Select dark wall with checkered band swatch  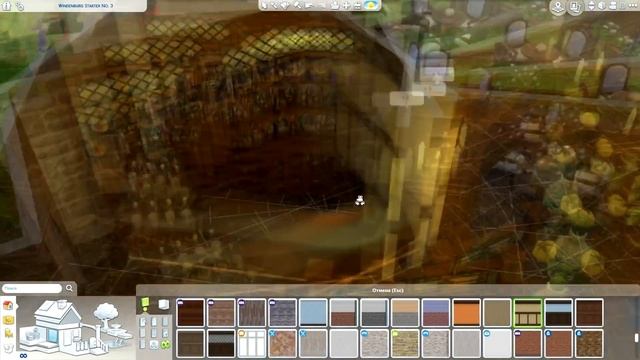[221, 344]
